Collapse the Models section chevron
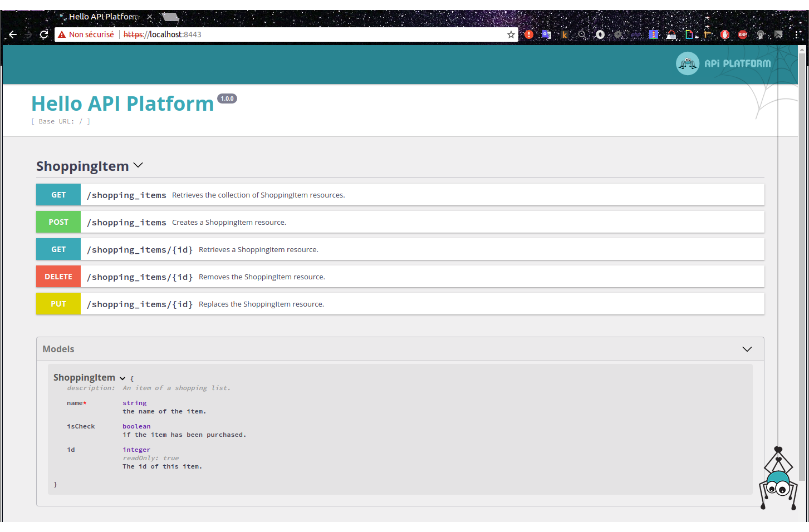This screenshot has height=532, width=809. tap(747, 349)
